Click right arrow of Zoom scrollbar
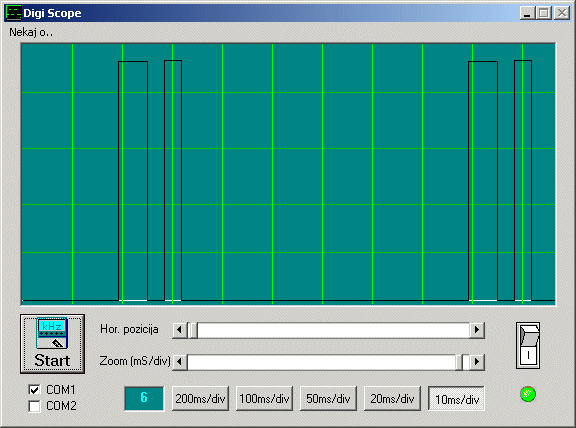The height and width of the screenshot is (428, 576). (477, 362)
